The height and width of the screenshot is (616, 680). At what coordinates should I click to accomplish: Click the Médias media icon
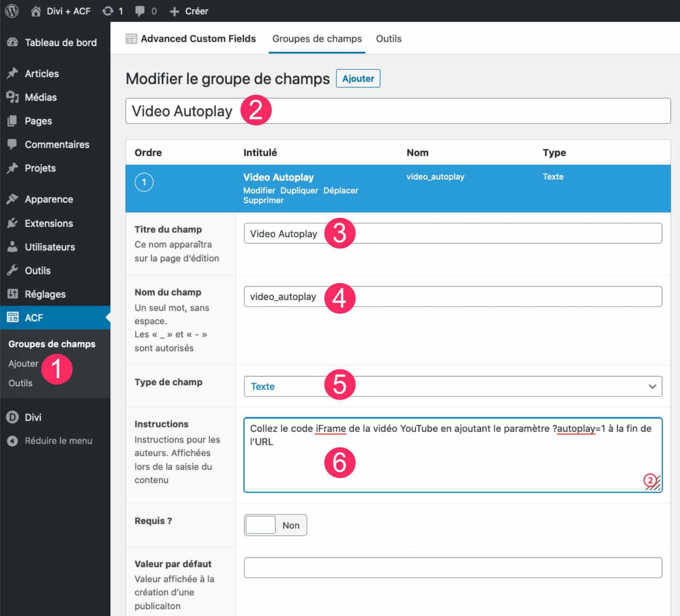click(13, 97)
